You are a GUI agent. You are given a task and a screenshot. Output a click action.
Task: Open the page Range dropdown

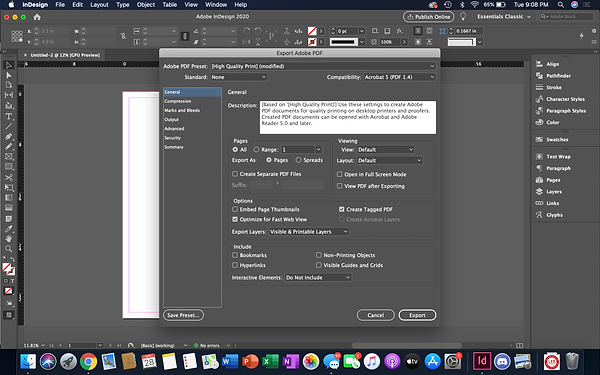318,150
